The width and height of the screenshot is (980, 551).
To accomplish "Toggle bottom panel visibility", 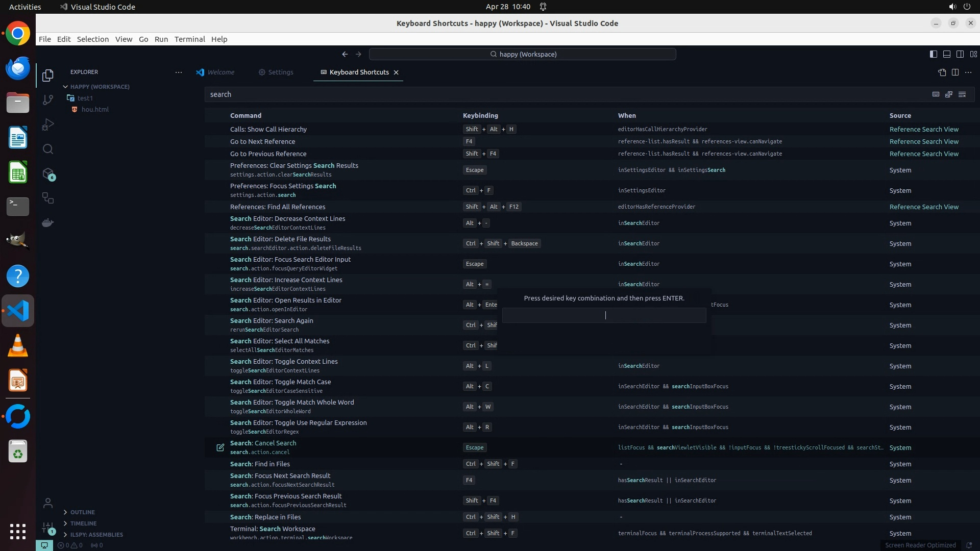I will click(946, 54).
